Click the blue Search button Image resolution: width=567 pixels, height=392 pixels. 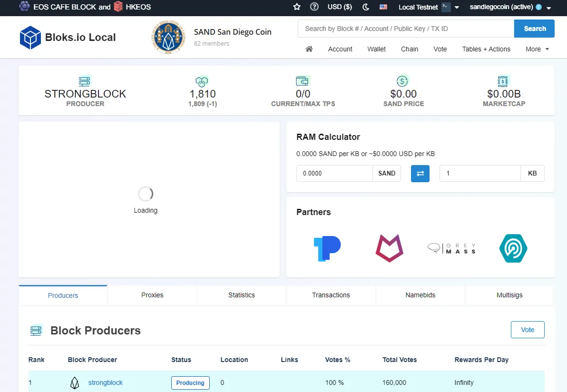pyautogui.click(x=535, y=29)
